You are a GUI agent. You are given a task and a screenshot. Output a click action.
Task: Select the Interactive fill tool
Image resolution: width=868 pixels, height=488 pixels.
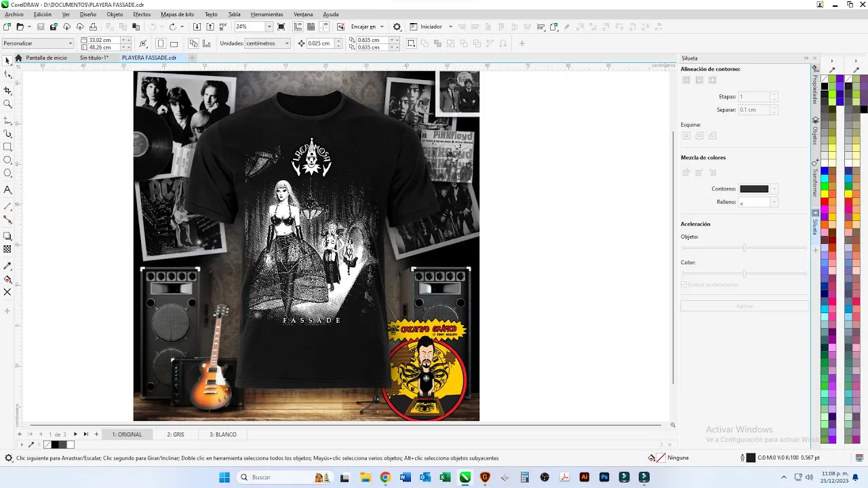[7, 279]
